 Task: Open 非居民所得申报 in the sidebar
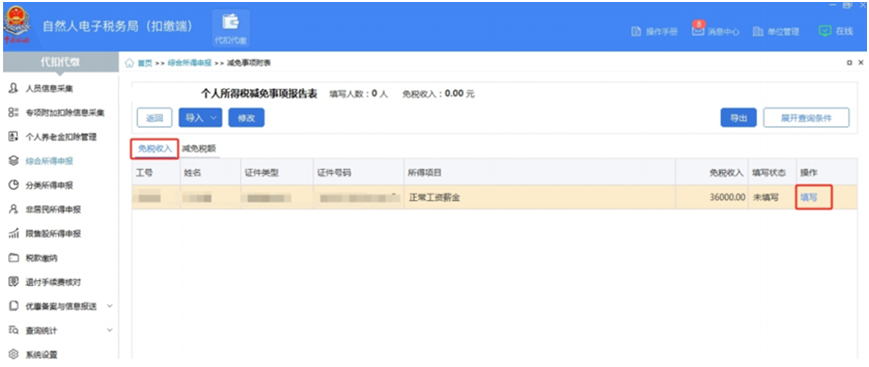point(53,210)
